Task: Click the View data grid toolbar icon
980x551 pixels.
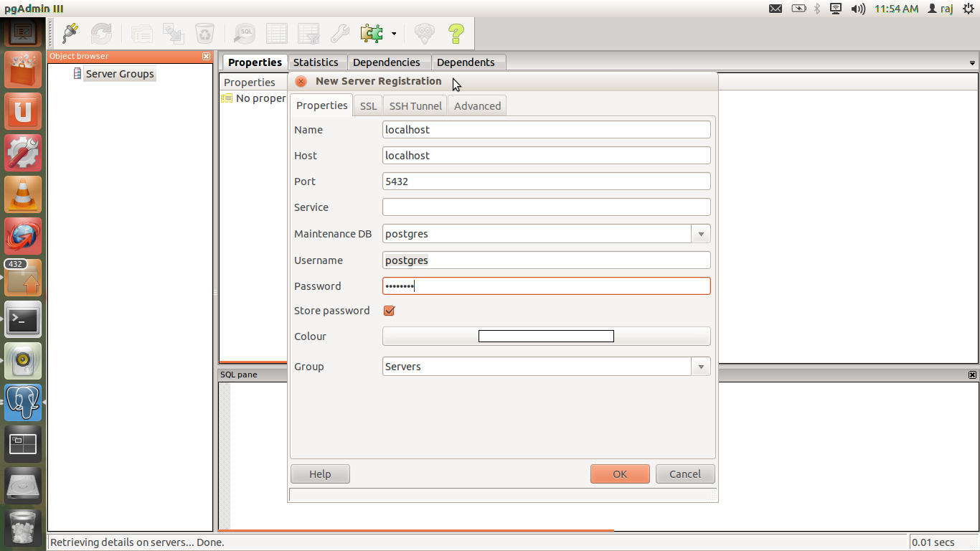Action: click(x=277, y=33)
